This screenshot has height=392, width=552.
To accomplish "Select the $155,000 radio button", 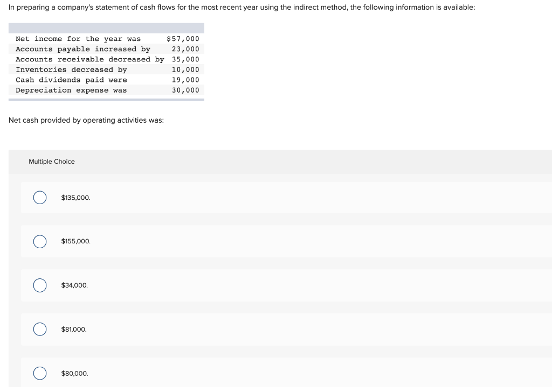I will pyautogui.click(x=40, y=242).
